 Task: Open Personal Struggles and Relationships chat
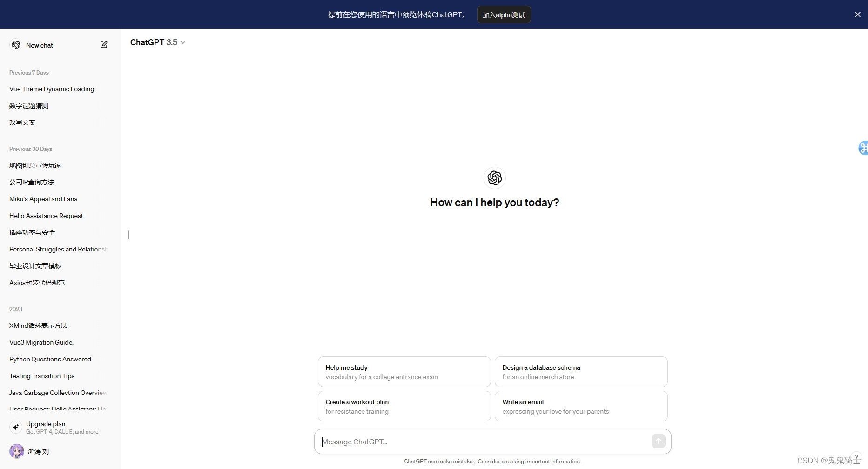coord(58,249)
